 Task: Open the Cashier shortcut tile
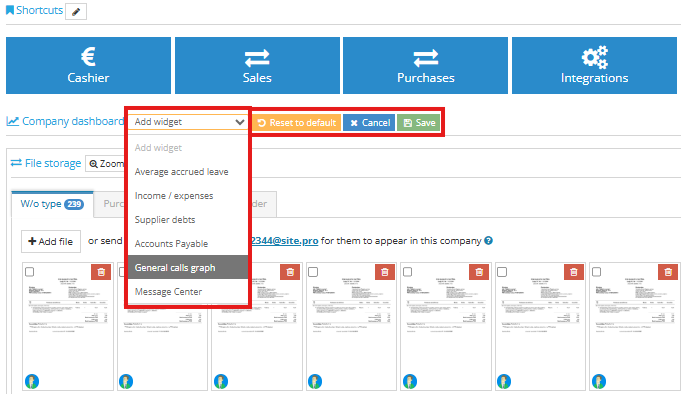[x=88, y=65]
